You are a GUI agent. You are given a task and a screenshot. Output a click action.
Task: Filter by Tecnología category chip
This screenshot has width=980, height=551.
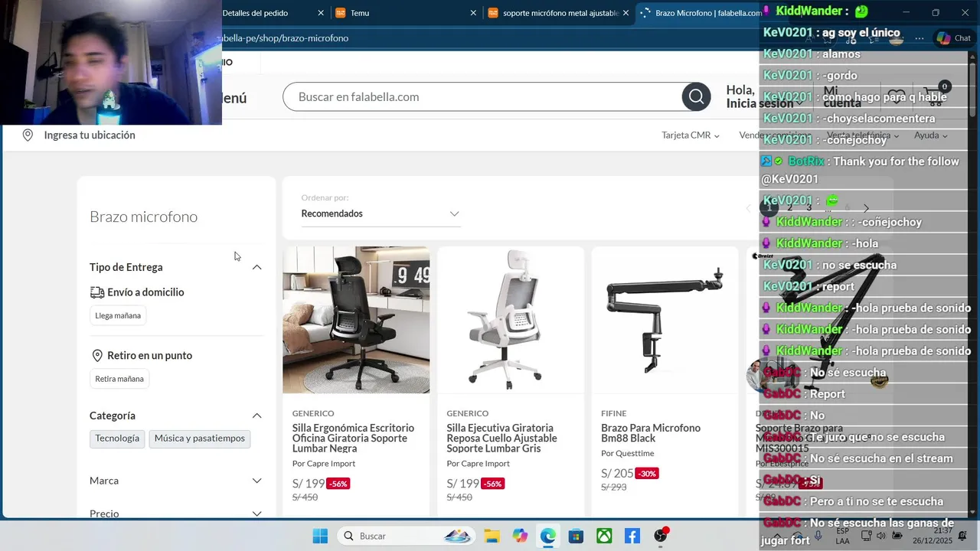(x=117, y=439)
